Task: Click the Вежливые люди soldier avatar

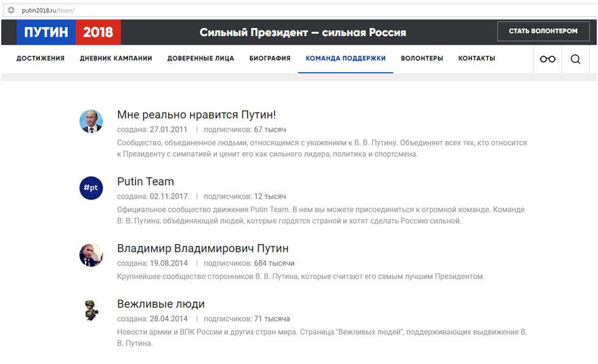Action: point(90,310)
